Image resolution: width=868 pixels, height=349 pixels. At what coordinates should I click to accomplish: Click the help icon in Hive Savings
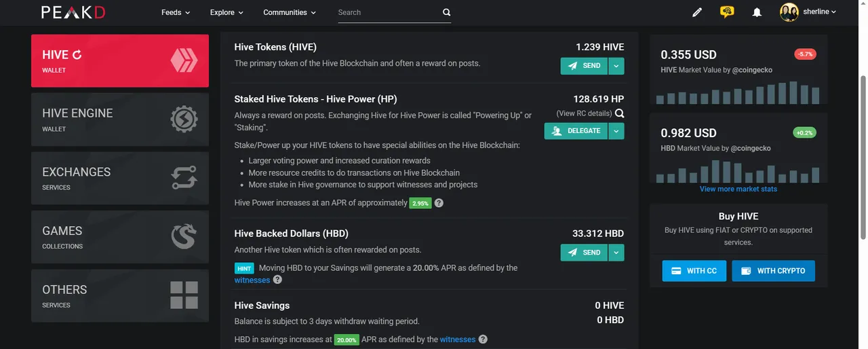(483, 339)
